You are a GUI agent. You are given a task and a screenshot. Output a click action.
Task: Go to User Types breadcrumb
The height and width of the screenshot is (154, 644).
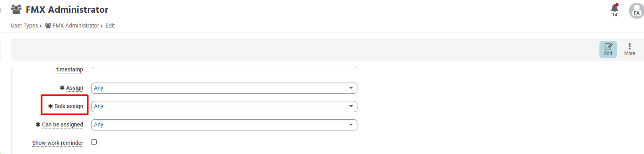pos(24,26)
